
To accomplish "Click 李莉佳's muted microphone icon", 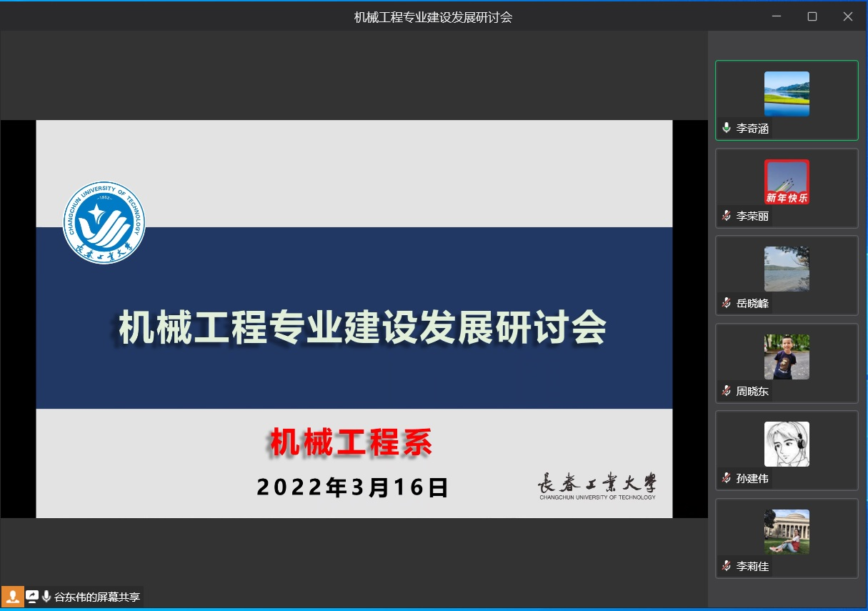I will (727, 566).
